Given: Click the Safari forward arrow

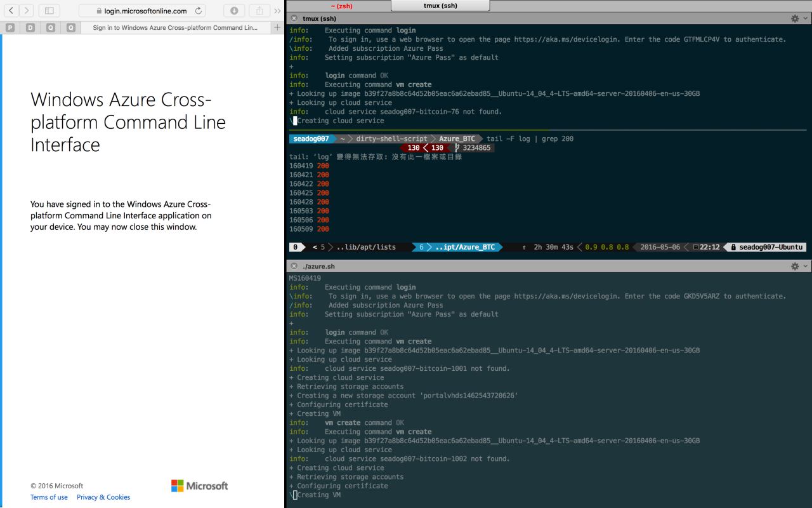Looking at the screenshot, I should tap(25, 11).
